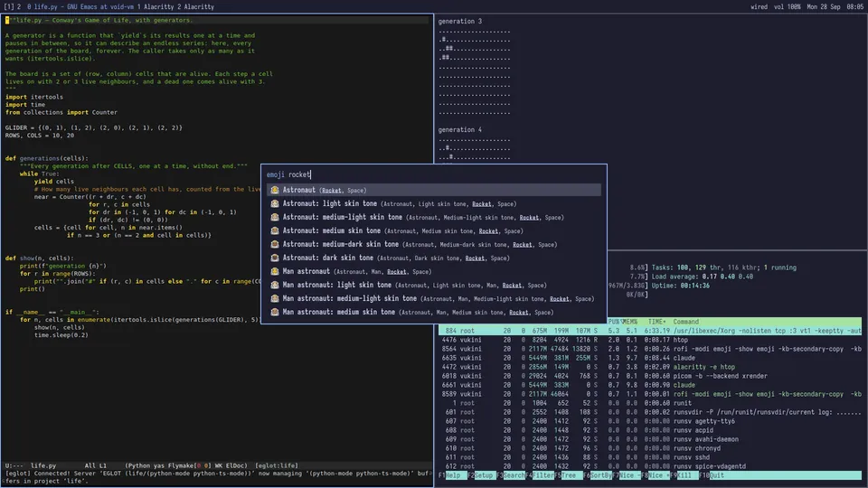This screenshot has height=488, width=868.
Task: Open htop F6 SortBy menu
Action: (597, 475)
